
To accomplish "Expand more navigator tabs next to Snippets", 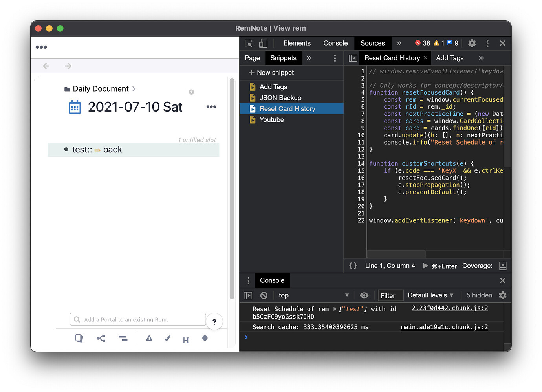I will pyautogui.click(x=309, y=58).
